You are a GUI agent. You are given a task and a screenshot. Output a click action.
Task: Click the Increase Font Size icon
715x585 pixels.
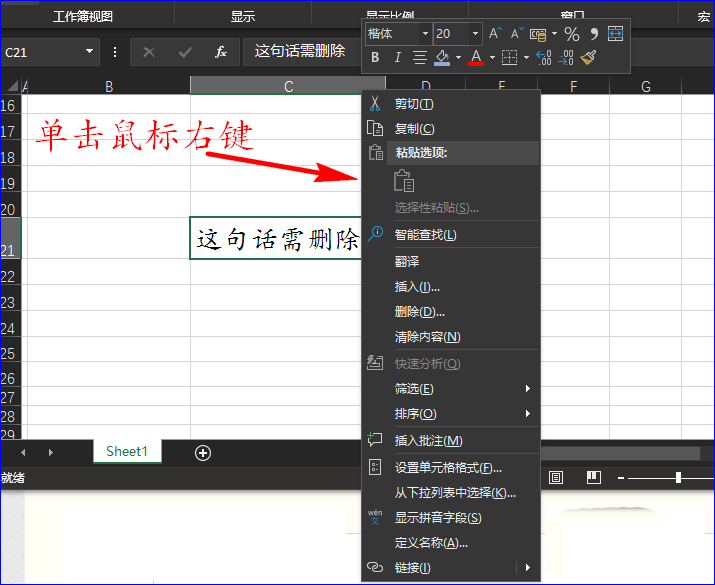point(495,34)
